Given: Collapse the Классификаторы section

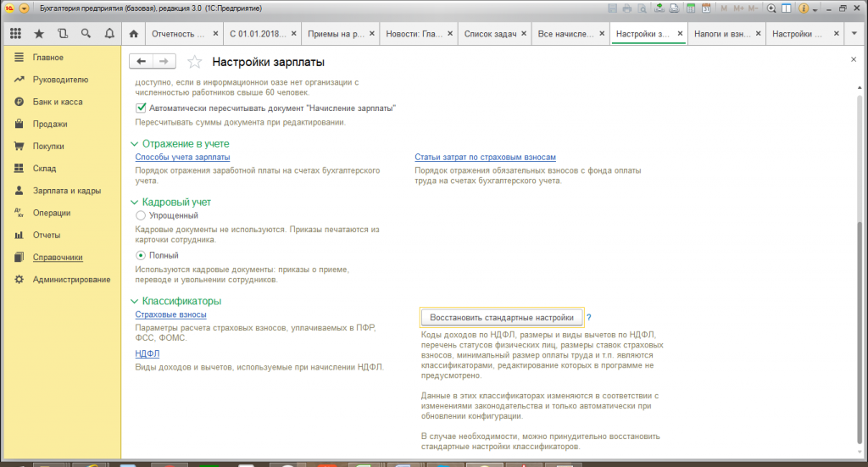Looking at the screenshot, I should coord(134,302).
